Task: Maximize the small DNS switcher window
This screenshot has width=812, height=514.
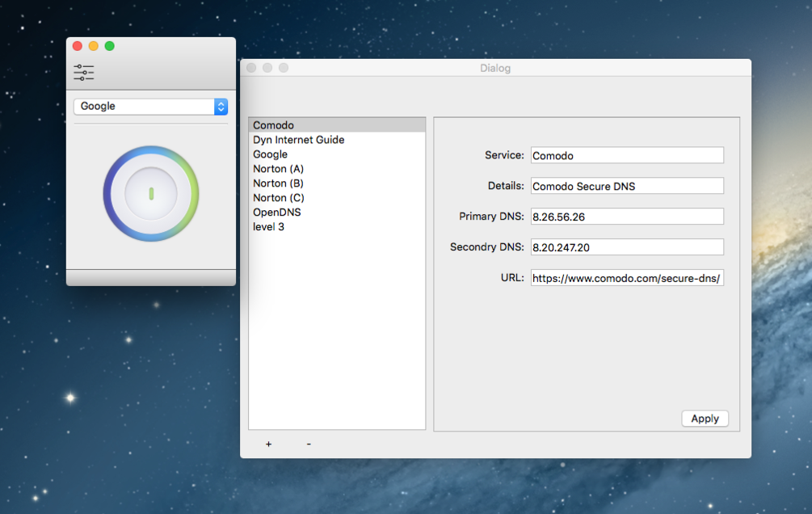Action: coord(110,46)
